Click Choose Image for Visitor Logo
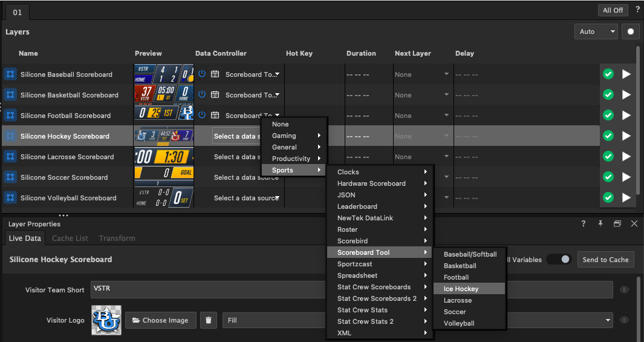This screenshot has height=342, width=644. [161, 320]
